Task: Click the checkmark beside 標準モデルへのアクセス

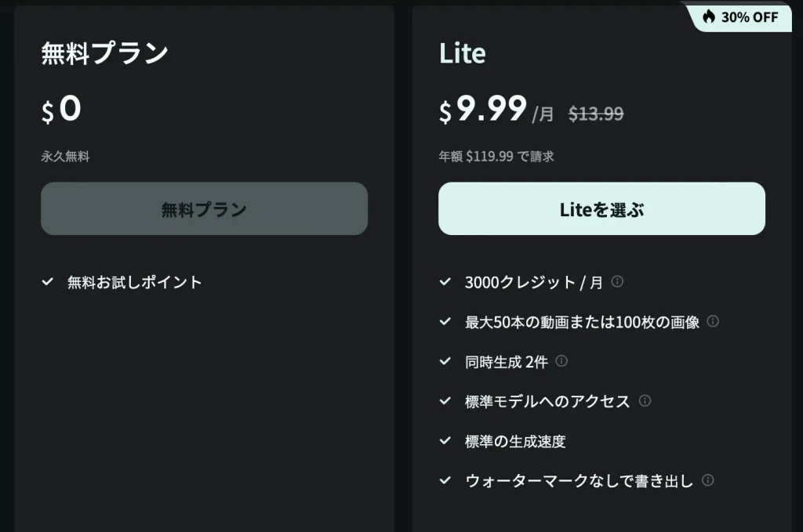Action: click(445, 400)
